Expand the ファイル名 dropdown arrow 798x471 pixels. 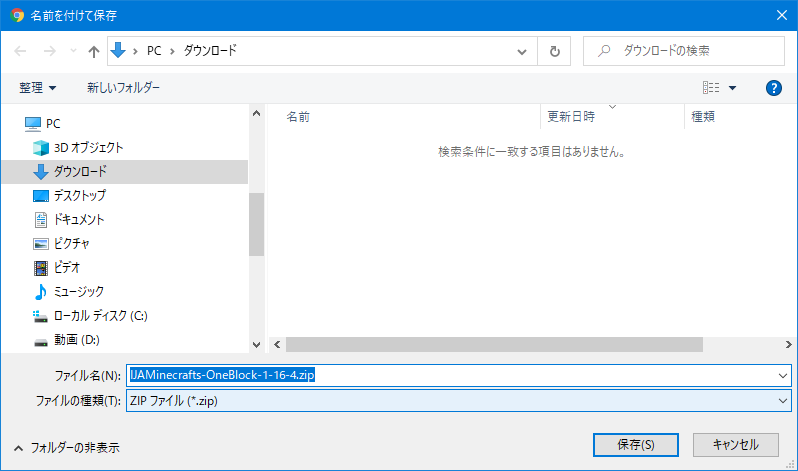click(x=783, y=376)
